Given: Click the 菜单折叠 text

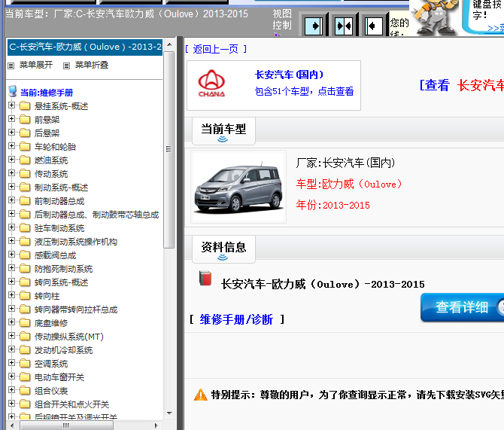Looking at the screenshot, I should [92, 65].
